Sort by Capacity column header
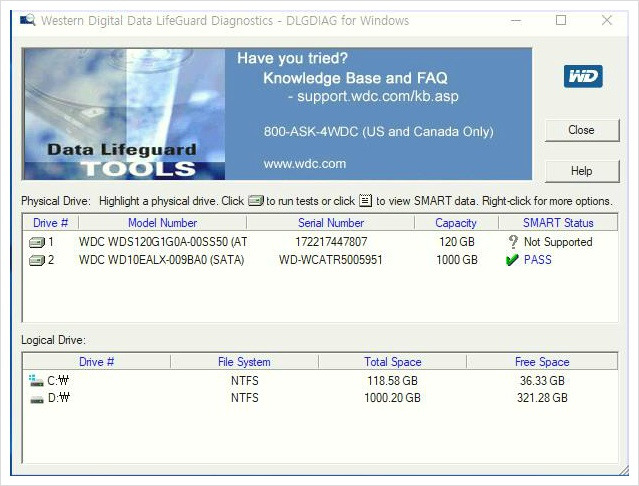The height and width of the screenshot is (486, 639). [x=456, y=223]
